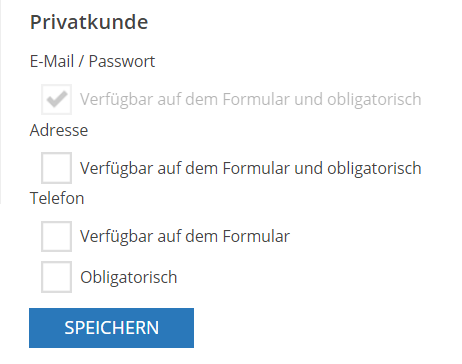Check the Obligatorisch box under Telefon
Viewport: 462px width, 364px height.
56,277
